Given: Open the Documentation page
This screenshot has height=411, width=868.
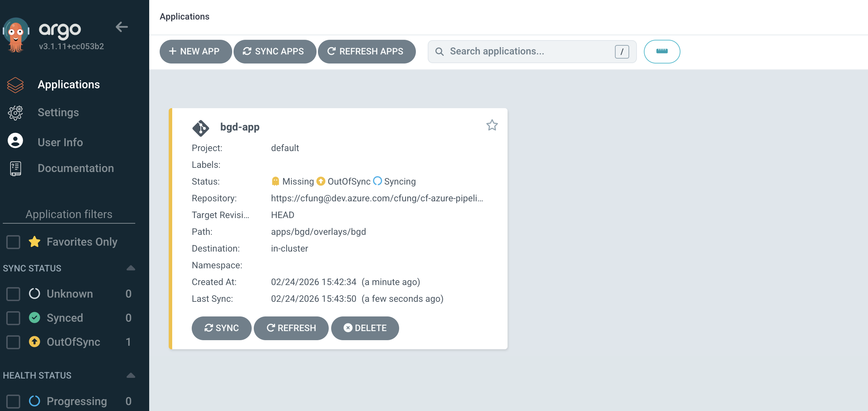Looking at the screenshot, I should (76, 168).
